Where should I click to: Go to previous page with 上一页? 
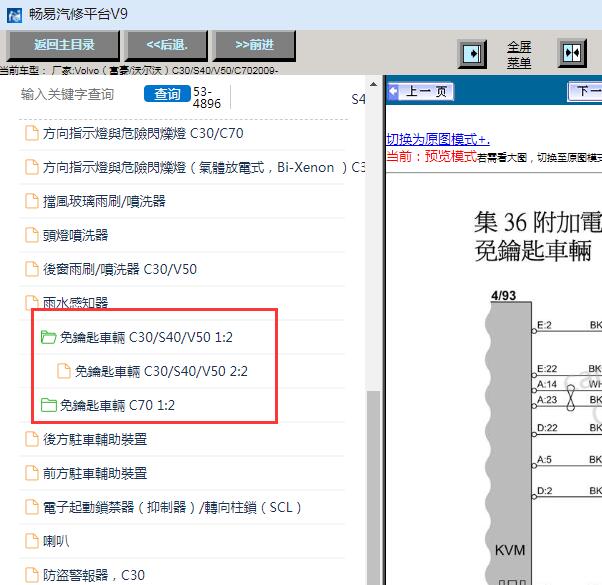coord(421,92)
